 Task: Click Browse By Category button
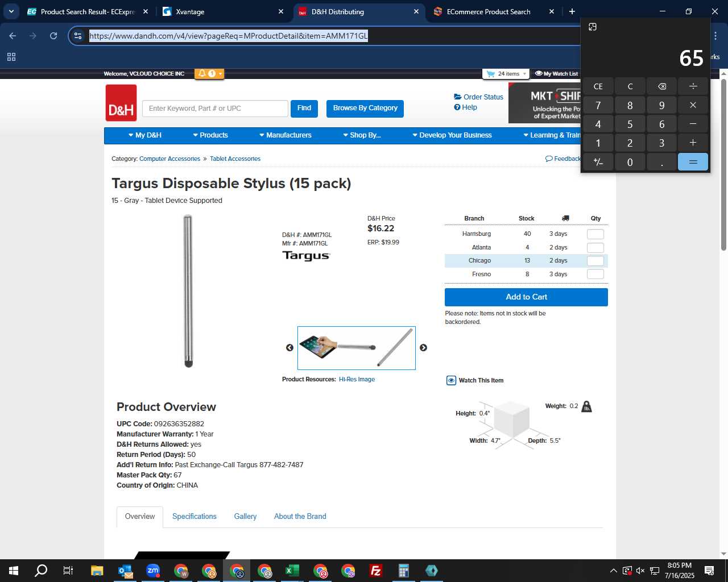(365, 109)
